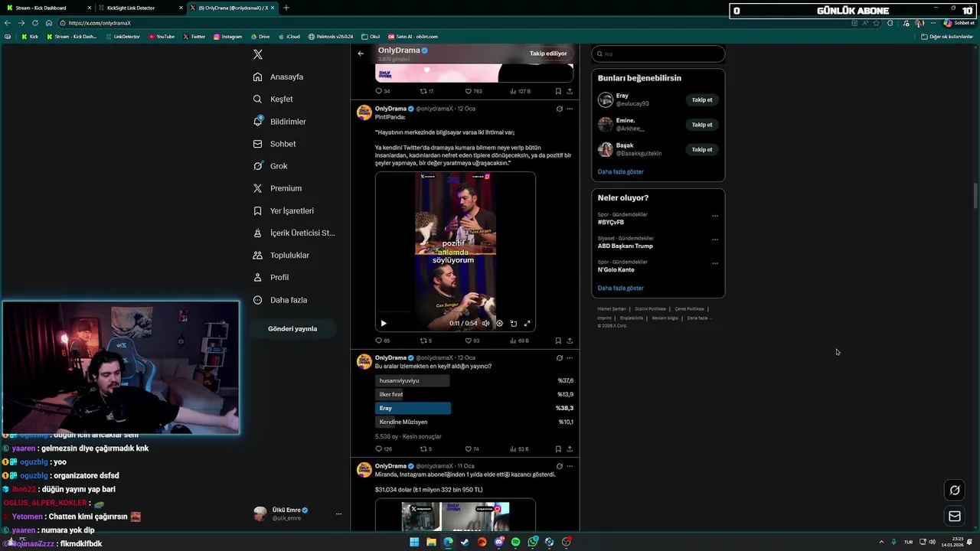
Task: Click Gönderi yayınla button
Action: coord(292,329)
